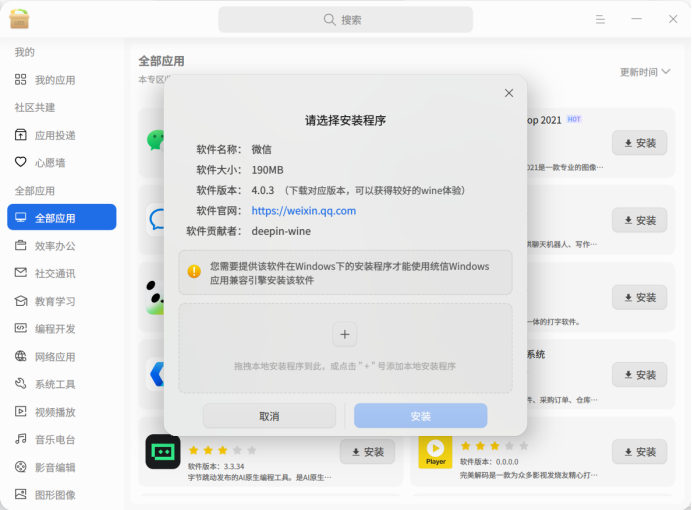This screenshot has width=692, height=510.
Task: Click the app store logo icon
Action: pos(19,19)
